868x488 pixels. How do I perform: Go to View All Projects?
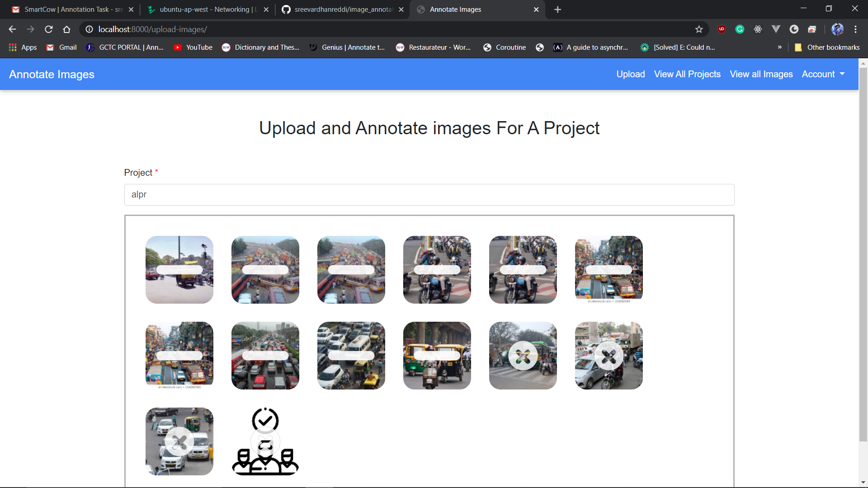click(687, 74)
